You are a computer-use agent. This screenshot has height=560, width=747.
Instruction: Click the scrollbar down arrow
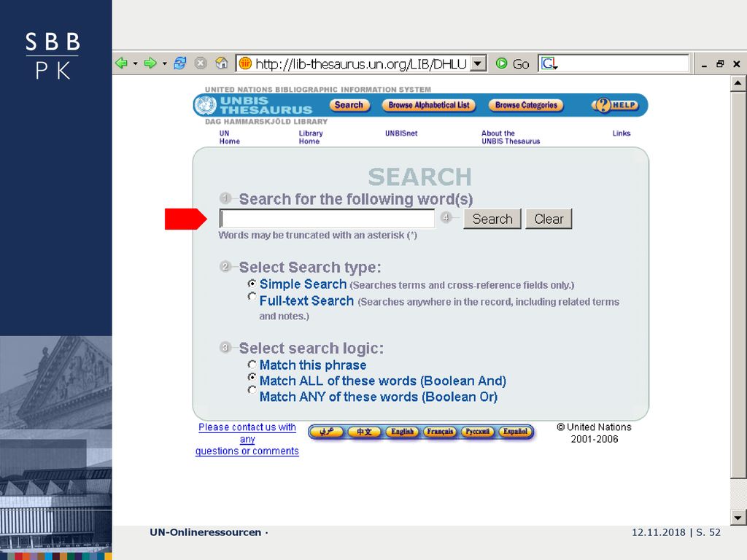[738, 518]
